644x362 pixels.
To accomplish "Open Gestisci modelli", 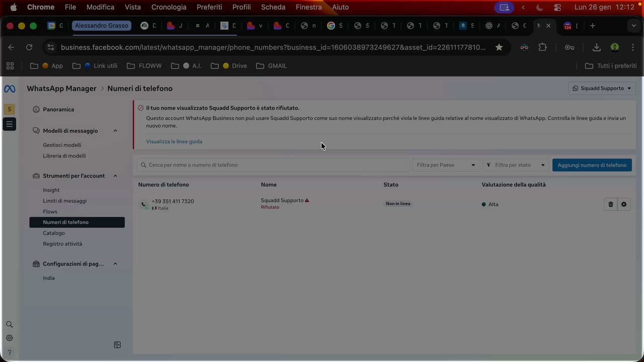I will coord(62,145).
